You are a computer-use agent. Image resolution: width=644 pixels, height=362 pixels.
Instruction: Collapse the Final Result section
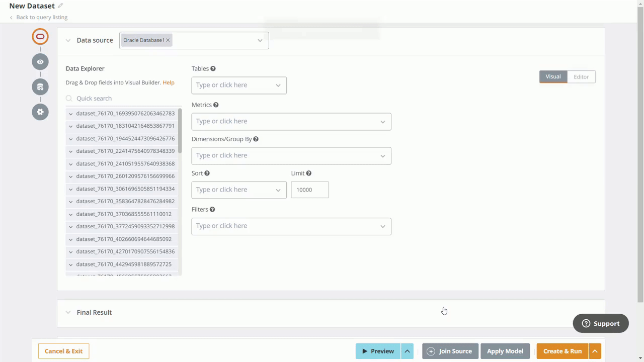(x=68, y=312)
